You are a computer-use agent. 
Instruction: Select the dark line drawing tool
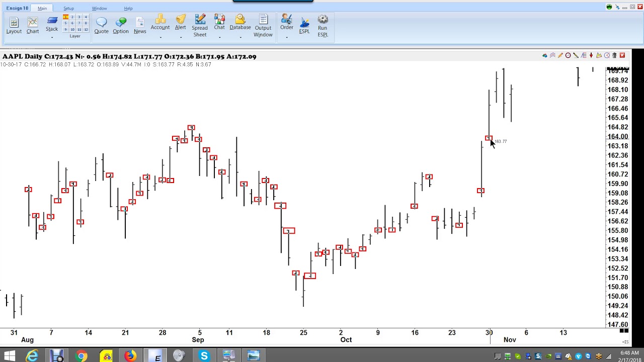576,55
